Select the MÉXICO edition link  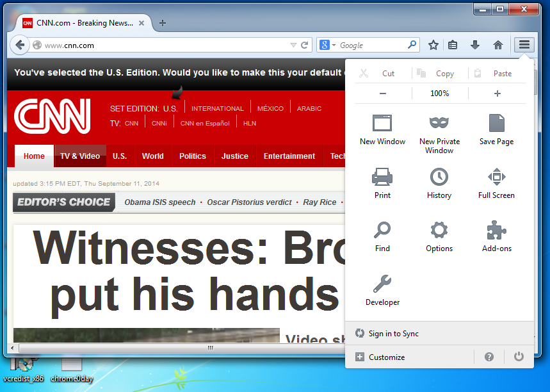pyautogui.click(x=270, y=108)
